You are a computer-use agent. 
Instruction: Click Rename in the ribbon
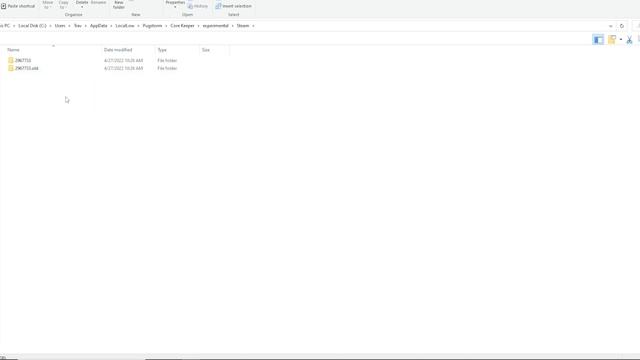[98, 3]
